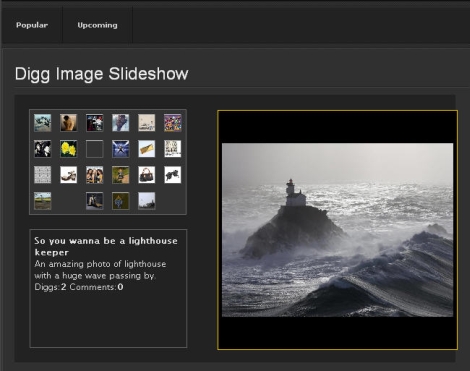Select the yellow flowers thumbnail
The height and width of the screenshot is (371, 470).
click(69, 149)
